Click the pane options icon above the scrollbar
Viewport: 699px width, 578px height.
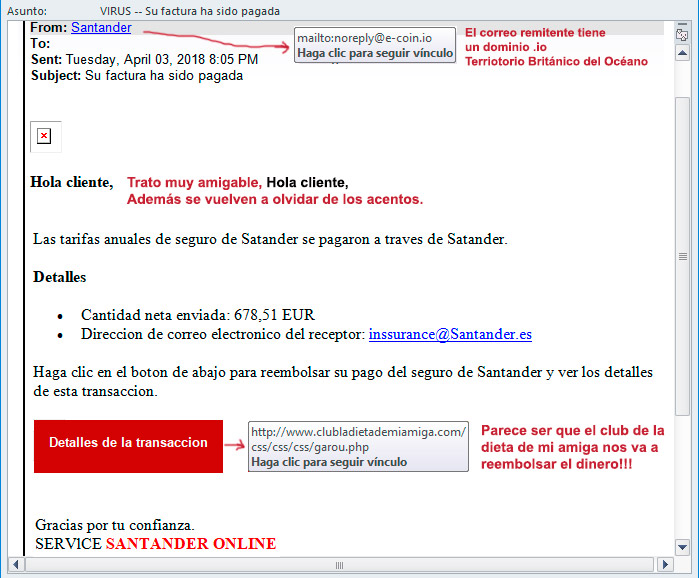(682, 33)
